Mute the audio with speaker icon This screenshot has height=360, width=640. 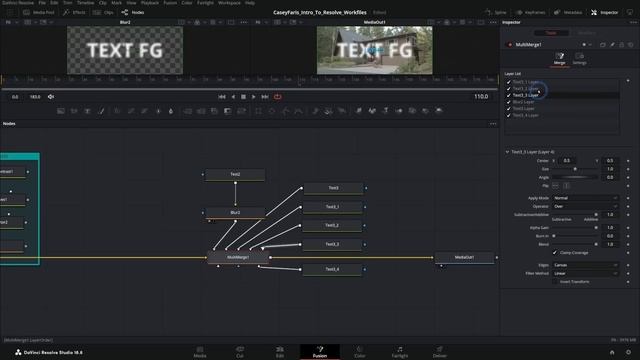51,97
